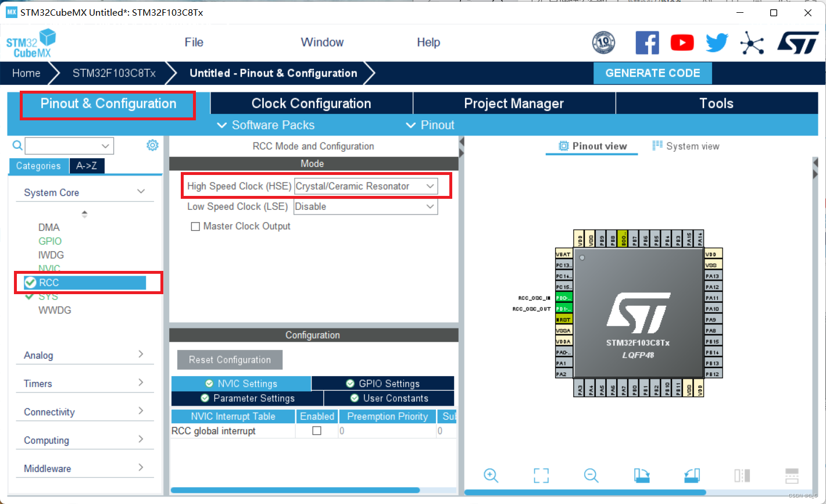Open the settings gear in categories panel
This screenshot has width=826, height=504.
[x=152, y=145]
